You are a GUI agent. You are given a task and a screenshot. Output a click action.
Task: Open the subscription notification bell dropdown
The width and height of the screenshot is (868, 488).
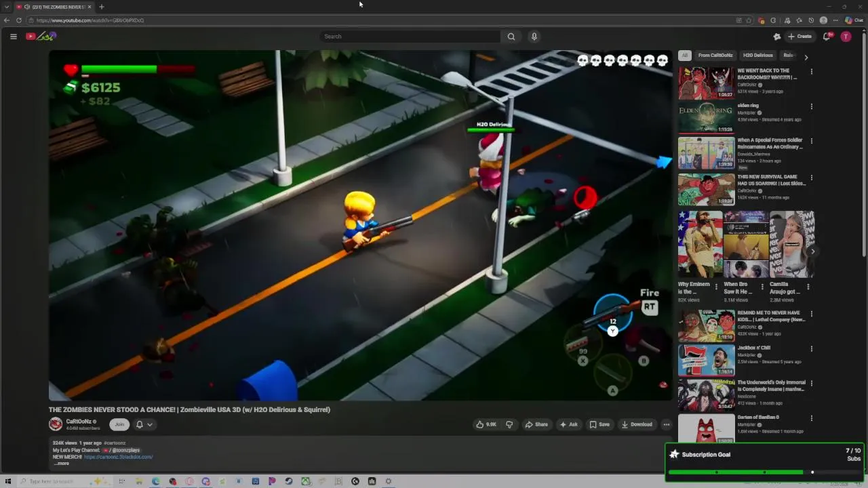pyautogui.click(x=144, y=424)
